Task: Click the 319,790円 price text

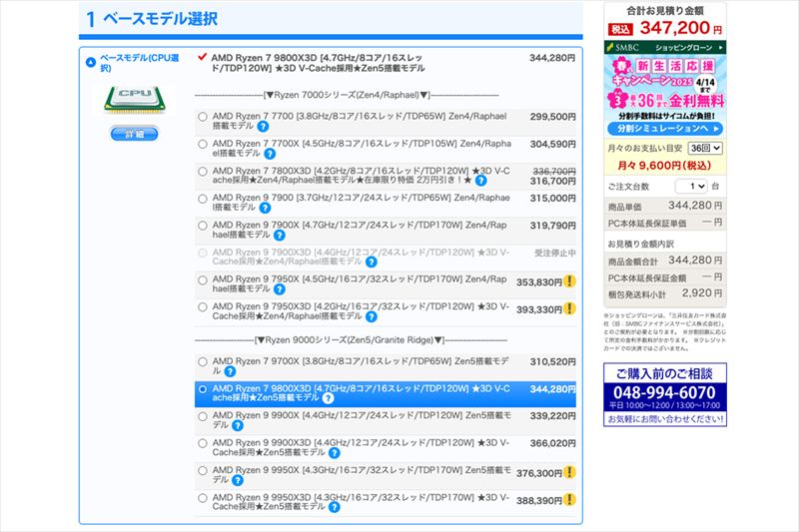Action: (x=553, y=226)
